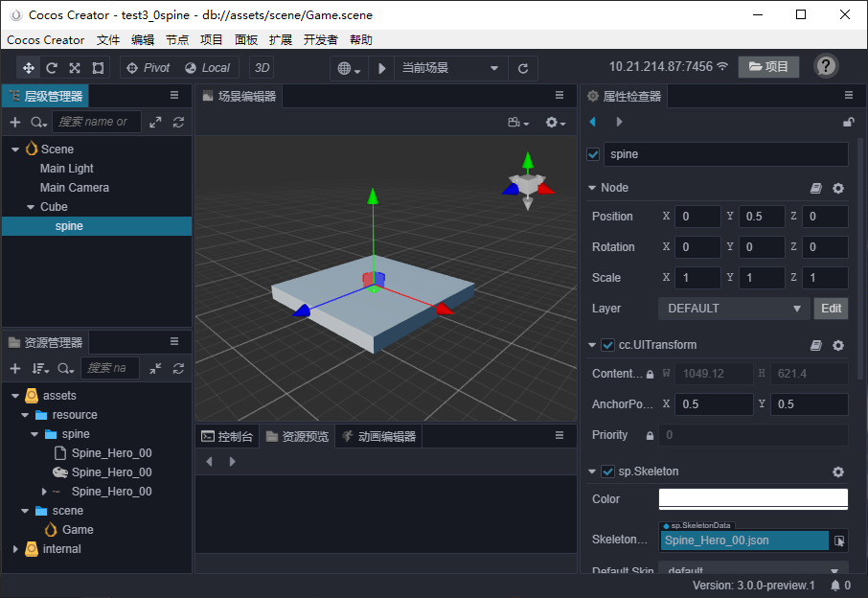
Task: Open the assets sort order dropdown
Action: tap(40, 368)
